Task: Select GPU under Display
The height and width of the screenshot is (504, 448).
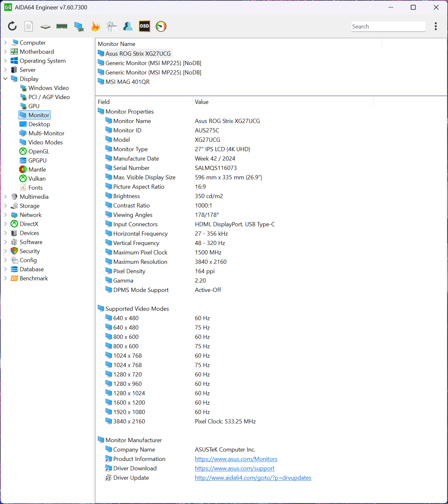Action: (x=34, y=106)
